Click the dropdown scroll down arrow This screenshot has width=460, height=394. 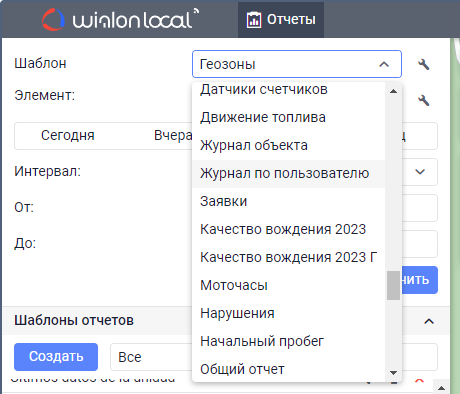click(393, 373)
